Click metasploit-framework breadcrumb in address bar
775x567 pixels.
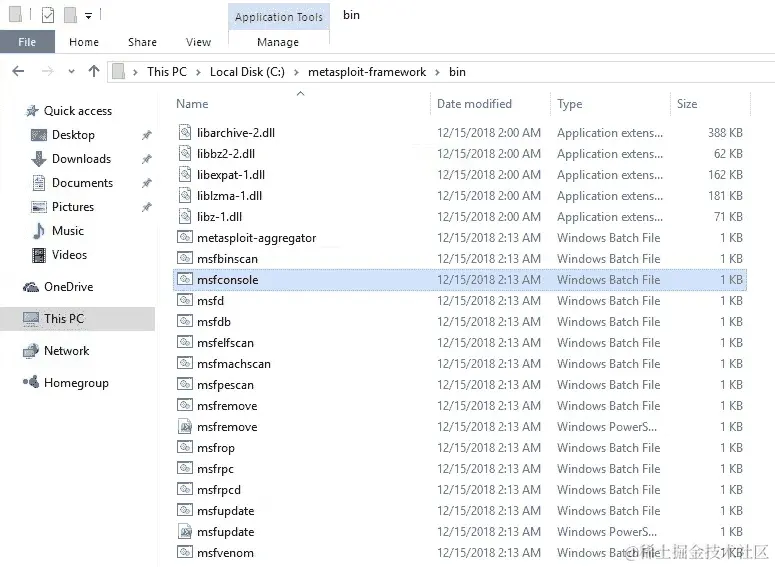pyautogui.click(x=367, y=72)
